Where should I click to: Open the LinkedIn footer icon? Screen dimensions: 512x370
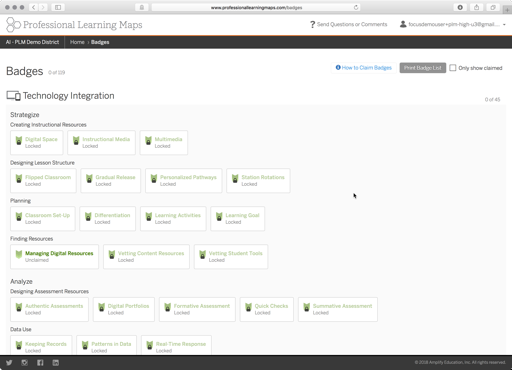[x=56, y=363]
